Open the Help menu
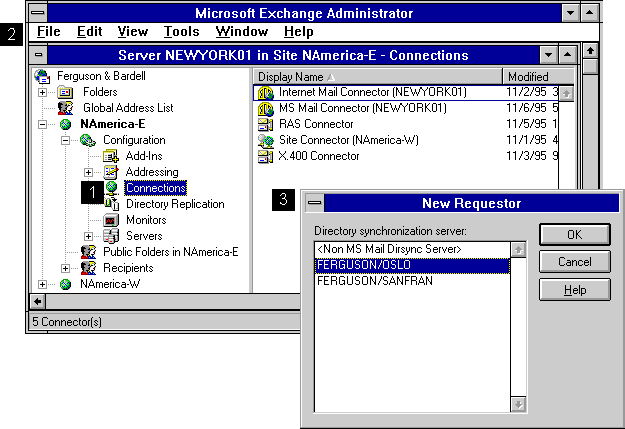 point(299,31)
